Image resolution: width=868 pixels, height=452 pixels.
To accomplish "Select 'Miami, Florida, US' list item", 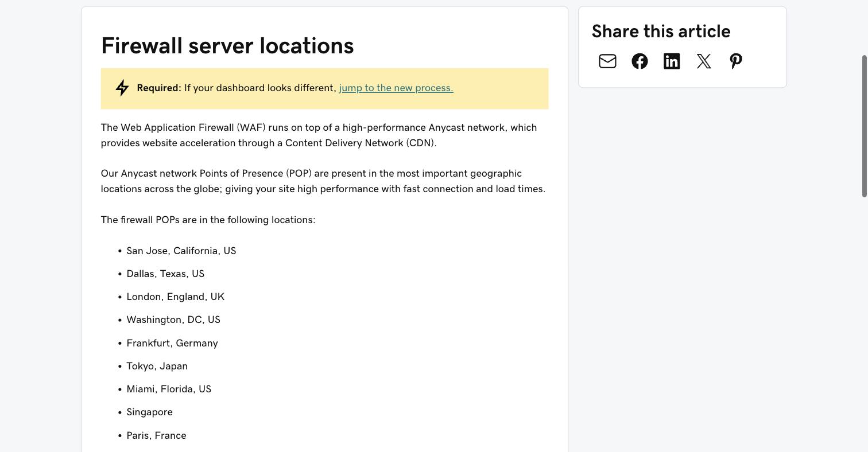I will point(169,389).
